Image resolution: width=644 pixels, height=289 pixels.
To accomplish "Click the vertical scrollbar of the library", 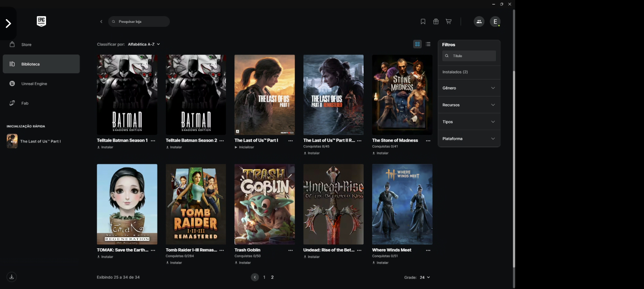I will click(514, 170).
